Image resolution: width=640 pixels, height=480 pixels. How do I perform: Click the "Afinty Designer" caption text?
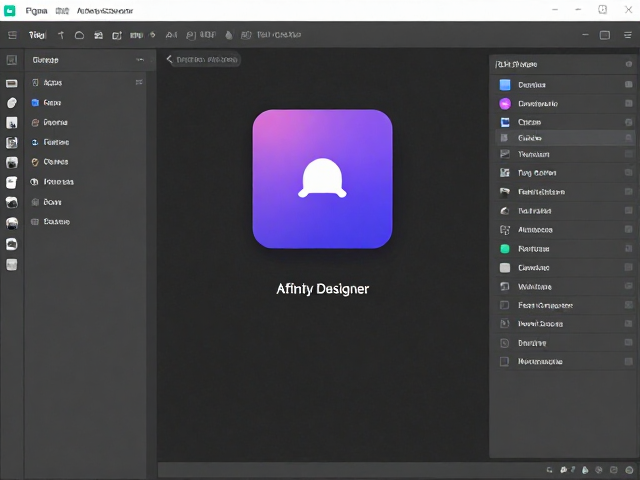pyautogui.click(x=322, y=289)
